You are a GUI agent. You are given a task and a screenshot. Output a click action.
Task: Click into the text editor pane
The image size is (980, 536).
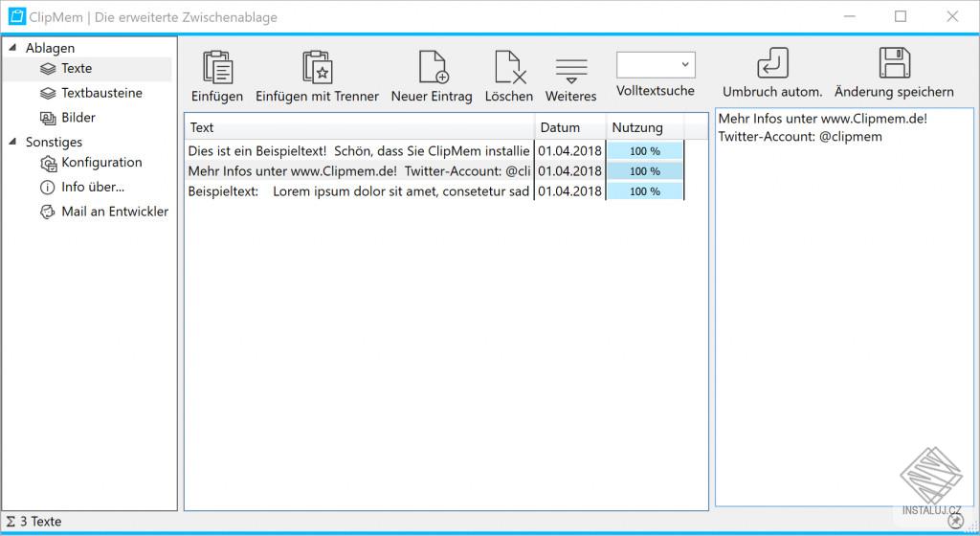(844, 307)
